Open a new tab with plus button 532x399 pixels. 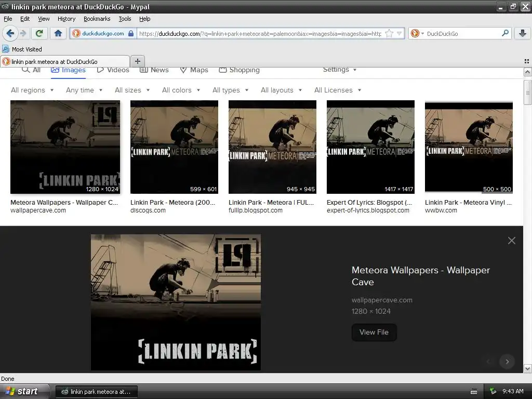click(137, 61)
